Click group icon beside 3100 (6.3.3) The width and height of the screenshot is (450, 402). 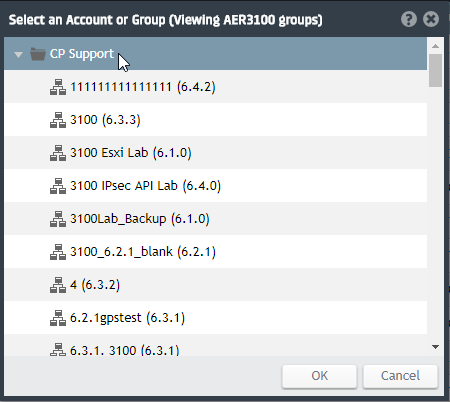pos(58,120)
